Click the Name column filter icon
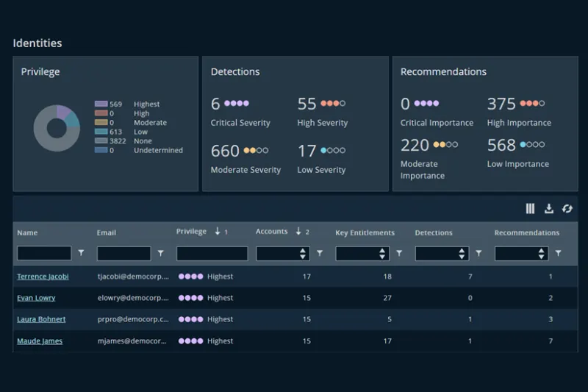 (81, 253)
